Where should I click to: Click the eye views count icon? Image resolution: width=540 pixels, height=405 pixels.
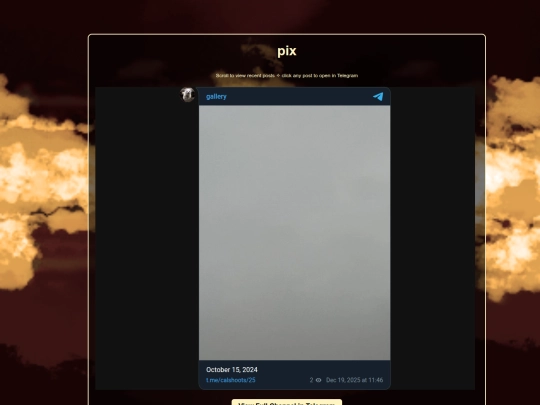[319, 380]
